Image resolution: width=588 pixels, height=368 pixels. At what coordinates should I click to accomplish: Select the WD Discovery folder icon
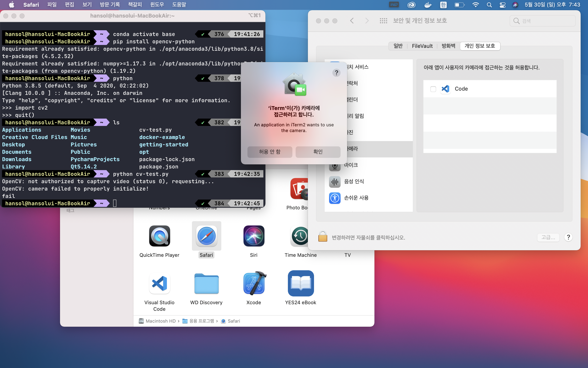coord(206,283)
